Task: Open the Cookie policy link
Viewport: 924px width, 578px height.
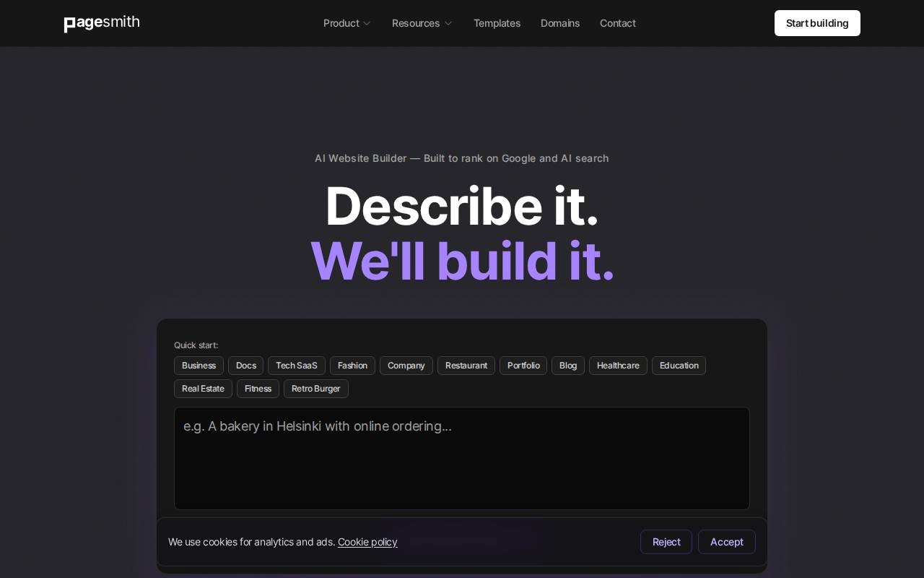Action: [367, 542]
